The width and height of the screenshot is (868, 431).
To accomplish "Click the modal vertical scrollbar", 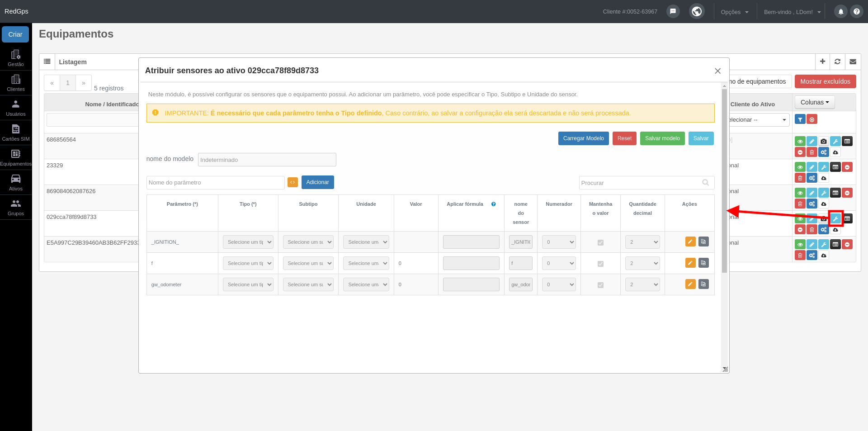I will tap(724, 181).
